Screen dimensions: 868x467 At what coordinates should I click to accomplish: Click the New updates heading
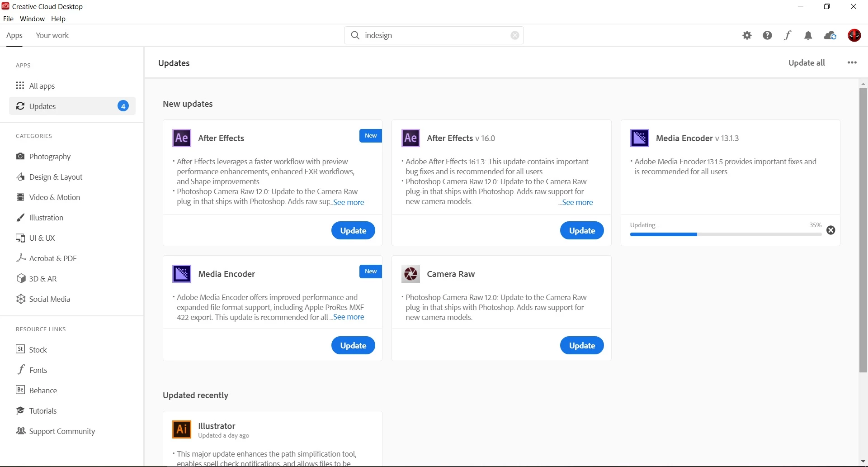[188, 104]
